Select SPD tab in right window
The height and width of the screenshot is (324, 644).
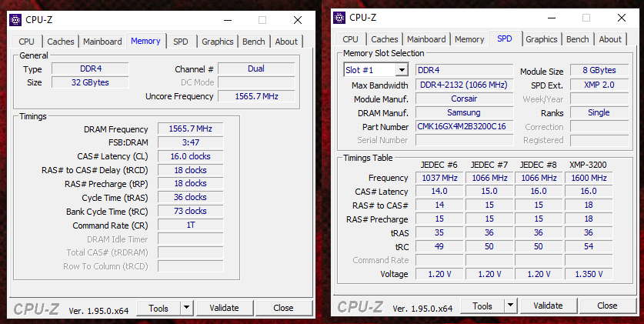click(x=505, y=38)
